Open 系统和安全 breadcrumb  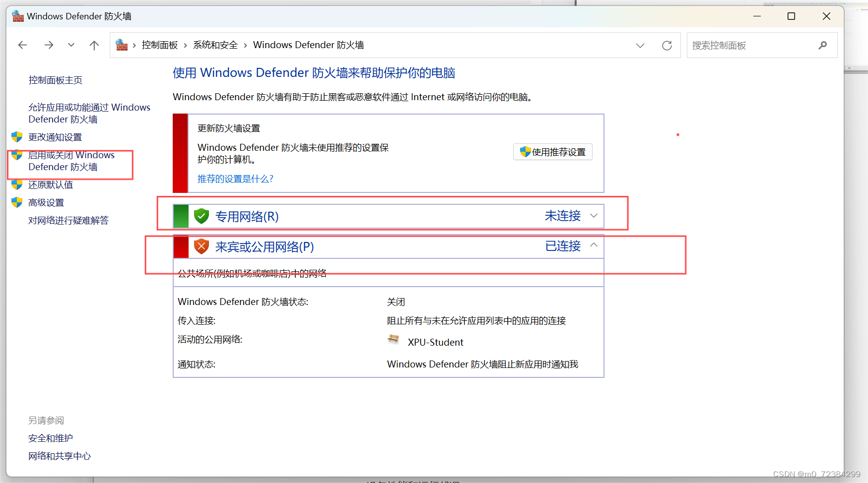[215, 45]
